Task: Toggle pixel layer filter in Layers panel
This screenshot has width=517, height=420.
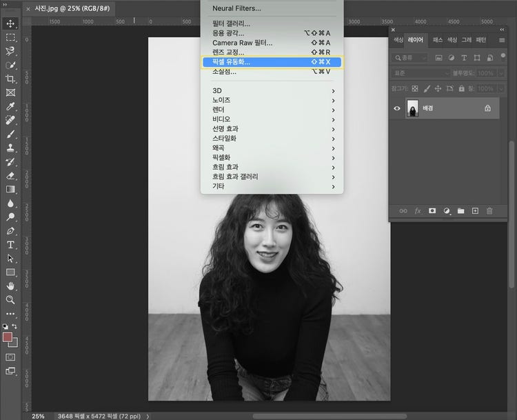Action: click(438, 58)
